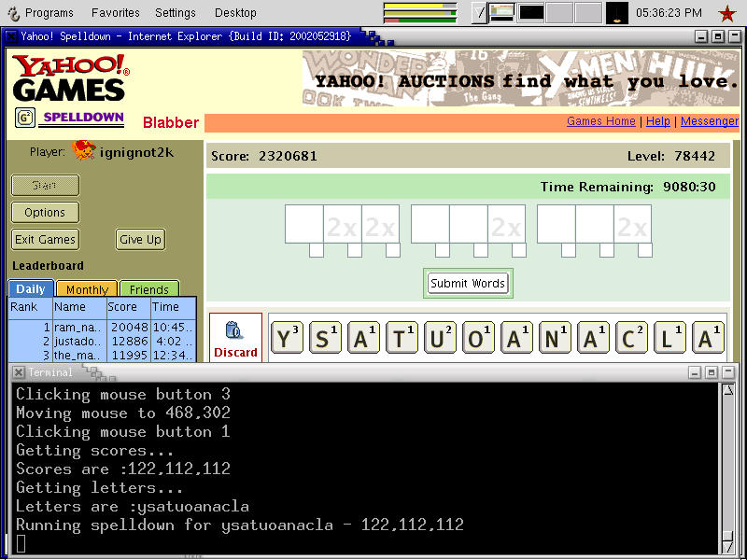Viewport: 747px width, 560px height.
Task: Open the Messenger link
Action: [710, 121]
